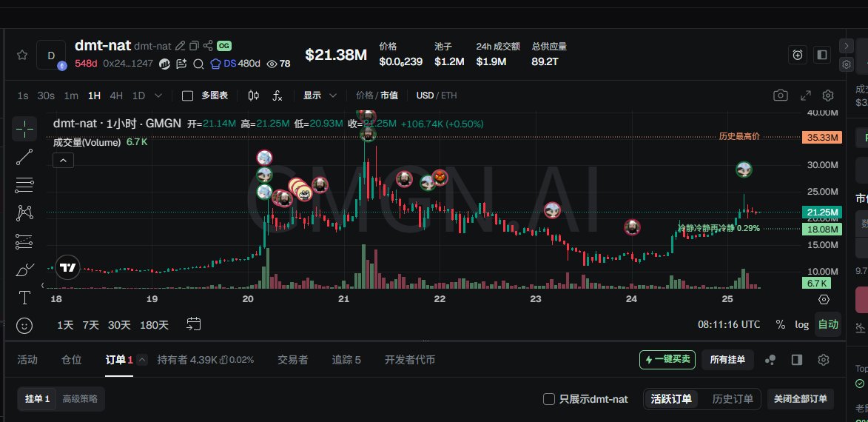The width and height of the screenshot is (868, 422).
Task: Toggle the side panel layout icon in header
Action: (x=822, y=55)
